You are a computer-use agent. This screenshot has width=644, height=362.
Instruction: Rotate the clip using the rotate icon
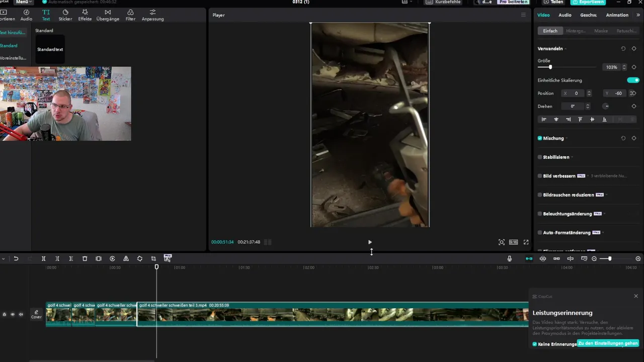click(x=140, y=258)
